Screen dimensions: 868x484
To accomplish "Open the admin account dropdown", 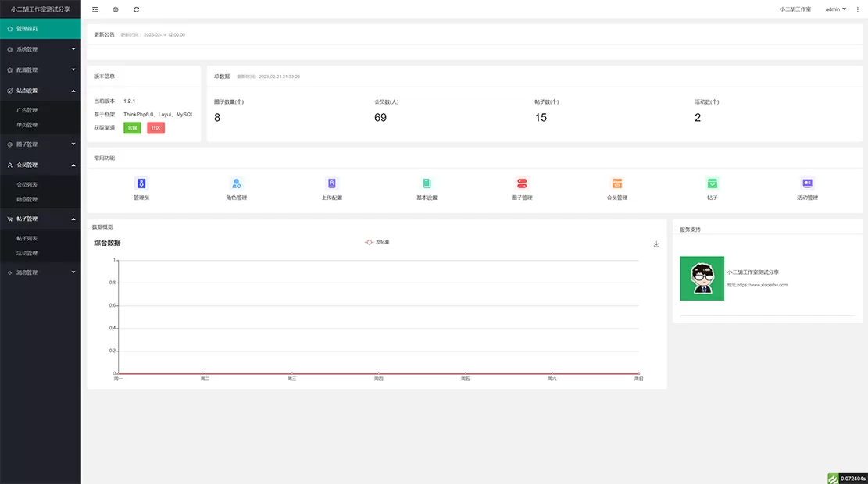I will click(834, 9).
